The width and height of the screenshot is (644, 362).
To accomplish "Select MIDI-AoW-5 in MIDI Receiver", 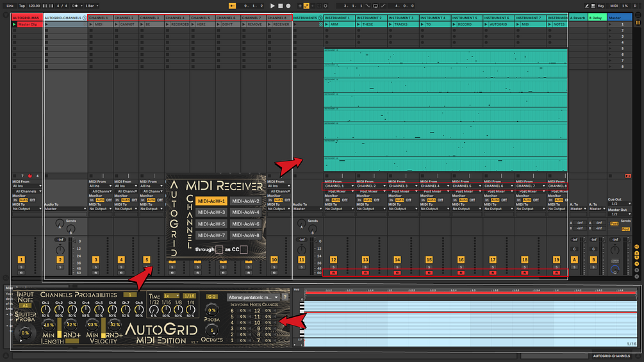I will coord(211,224).
